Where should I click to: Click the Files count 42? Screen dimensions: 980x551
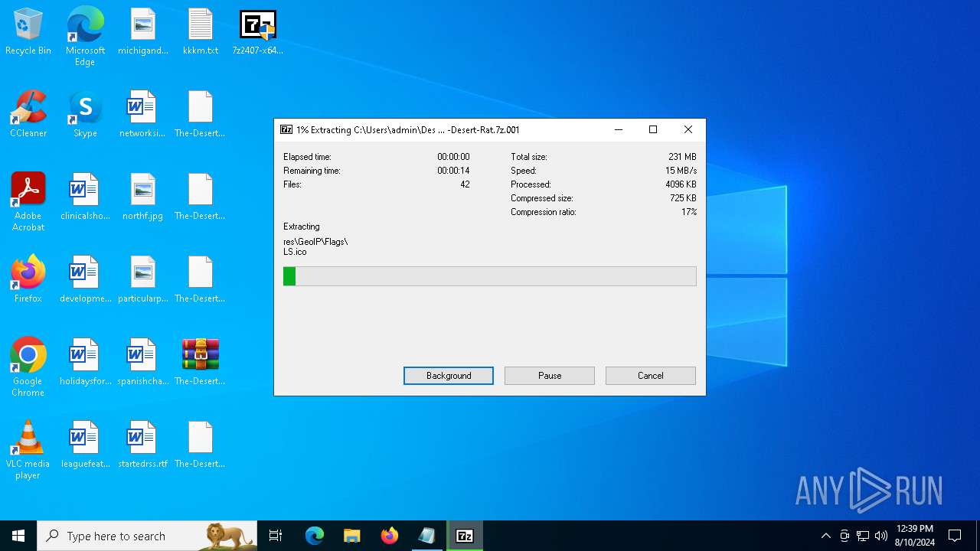pos(465,184)
